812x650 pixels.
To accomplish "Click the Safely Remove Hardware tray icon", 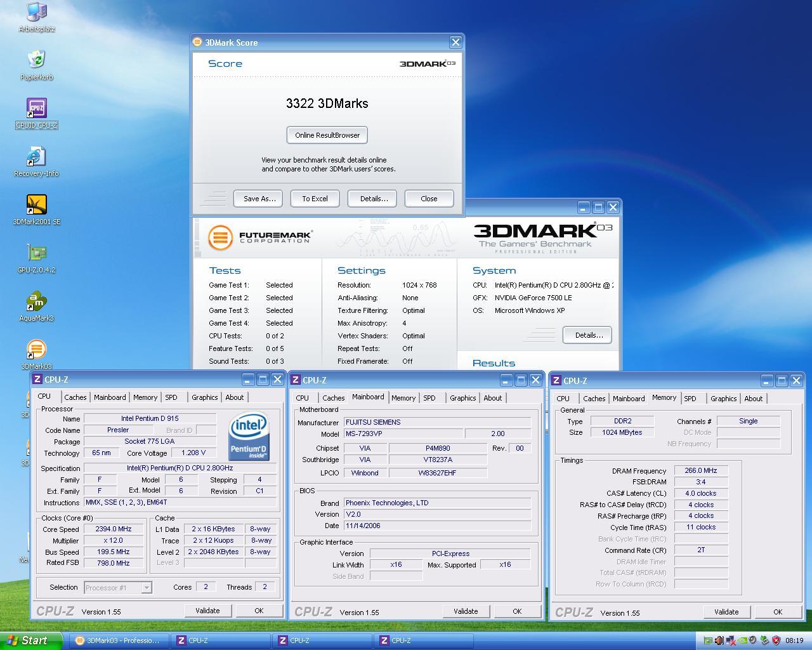I will [765, 640].
